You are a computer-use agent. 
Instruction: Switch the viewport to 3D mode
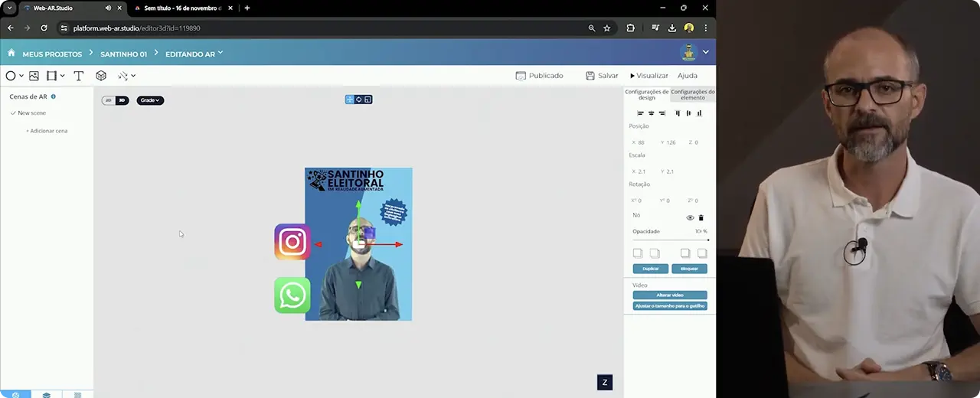click(121, 100)
